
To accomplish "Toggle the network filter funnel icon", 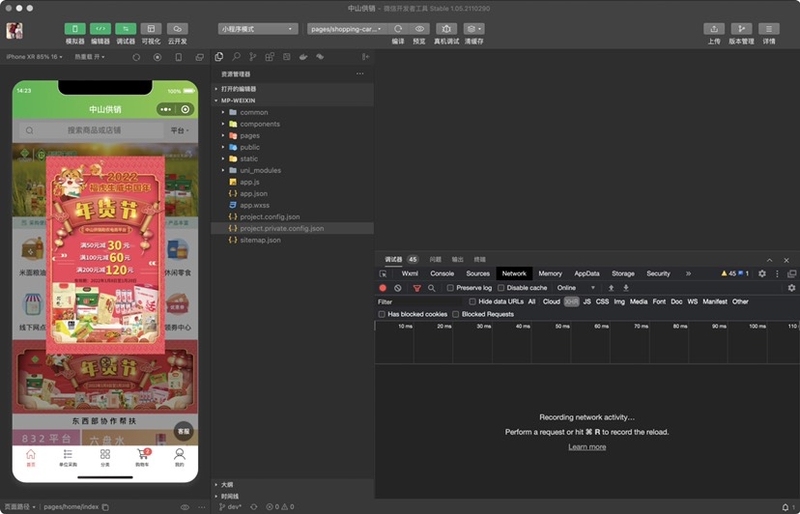I will pos(417,288).
